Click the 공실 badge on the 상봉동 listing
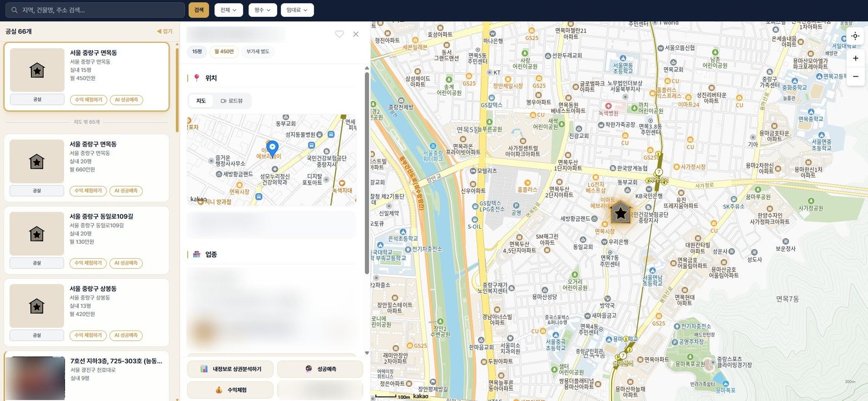 tap(37, 335)
